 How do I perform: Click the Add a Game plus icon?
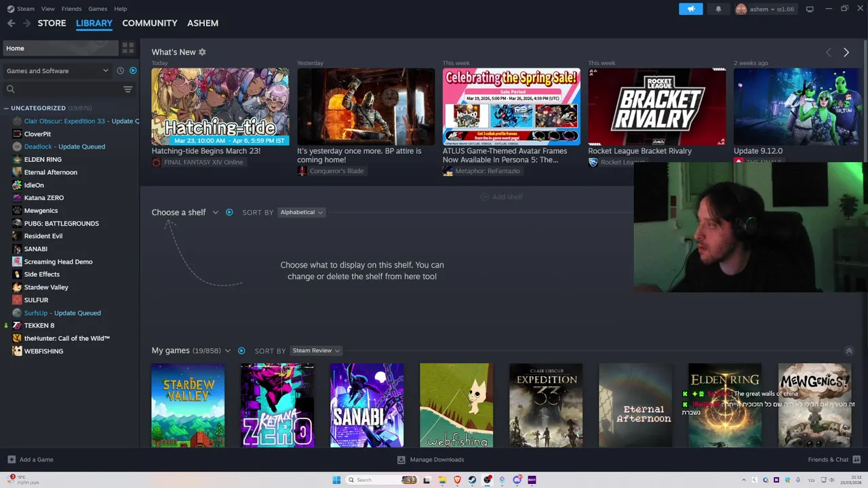(x=11, y=460)
